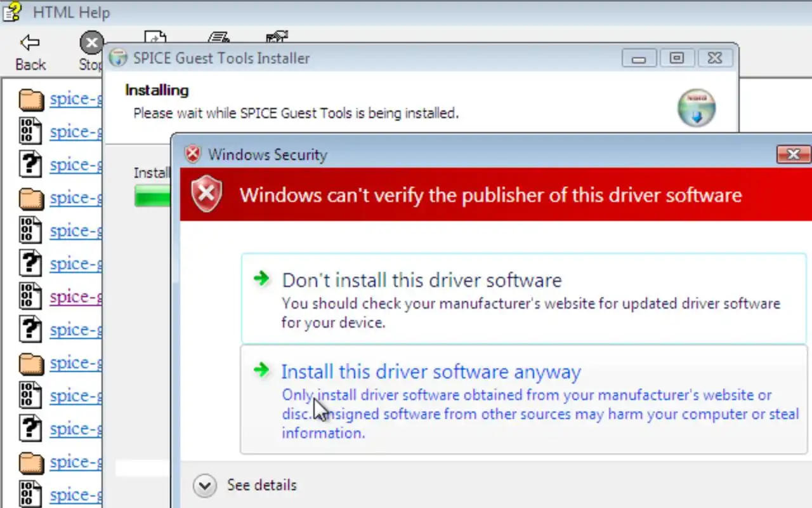Go Back in the HTML Help window
812x508 pixels.
pos(30,52)
